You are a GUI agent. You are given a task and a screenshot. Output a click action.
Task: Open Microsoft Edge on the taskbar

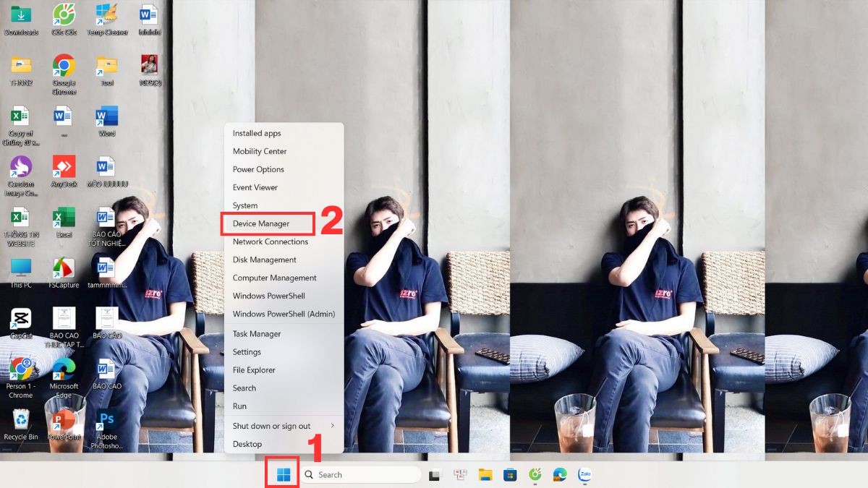(560, 475)
